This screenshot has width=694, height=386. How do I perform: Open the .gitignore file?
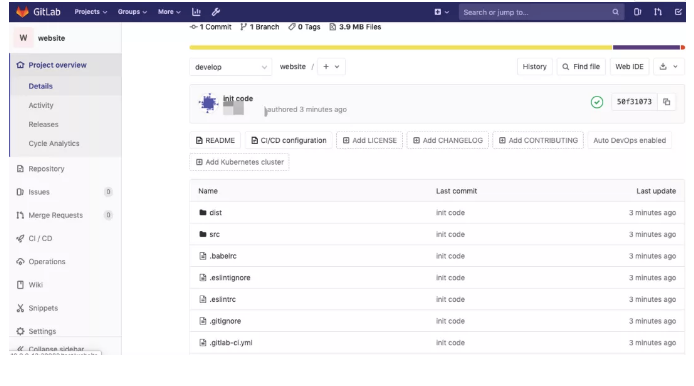click(x=225, y=321)
